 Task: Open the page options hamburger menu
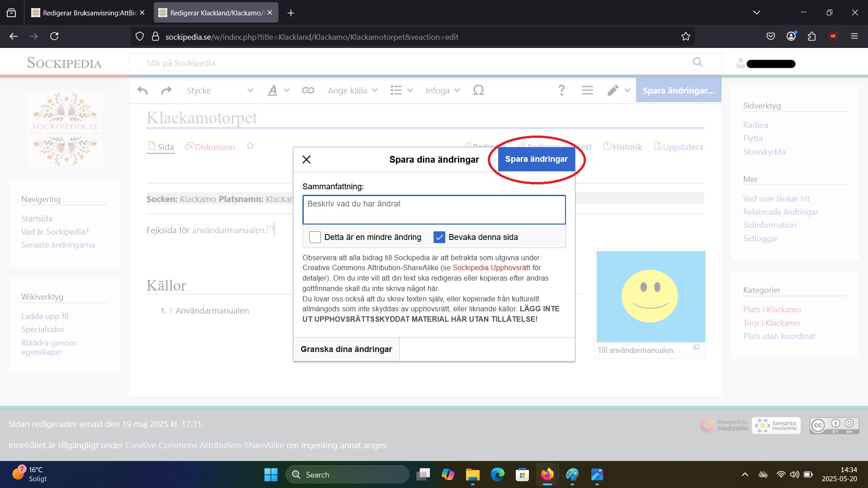(x=587, y=90)
